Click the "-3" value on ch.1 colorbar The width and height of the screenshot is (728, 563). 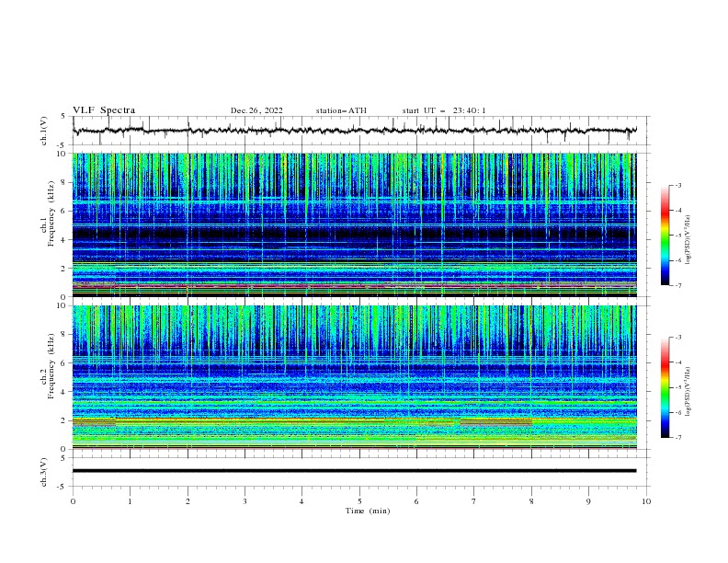[677, 185]
